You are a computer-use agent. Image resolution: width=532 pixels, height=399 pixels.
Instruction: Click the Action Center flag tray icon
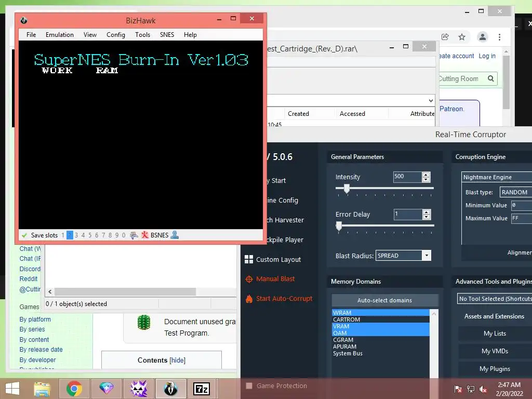458,389
